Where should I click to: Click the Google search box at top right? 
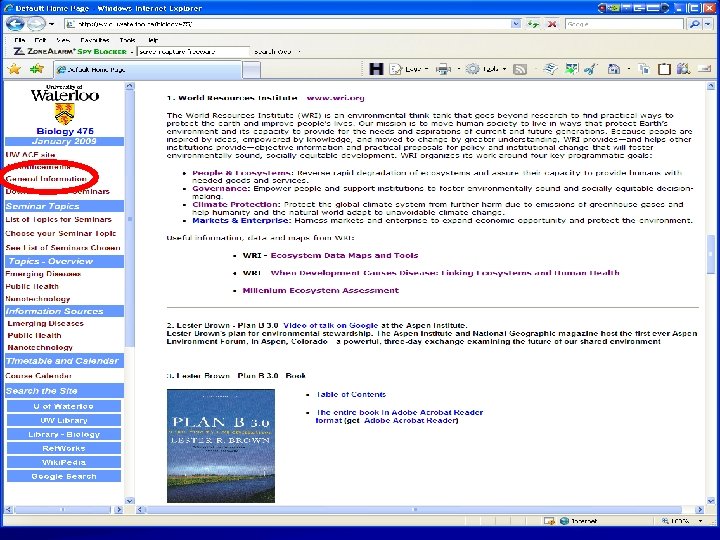(624, 24)
